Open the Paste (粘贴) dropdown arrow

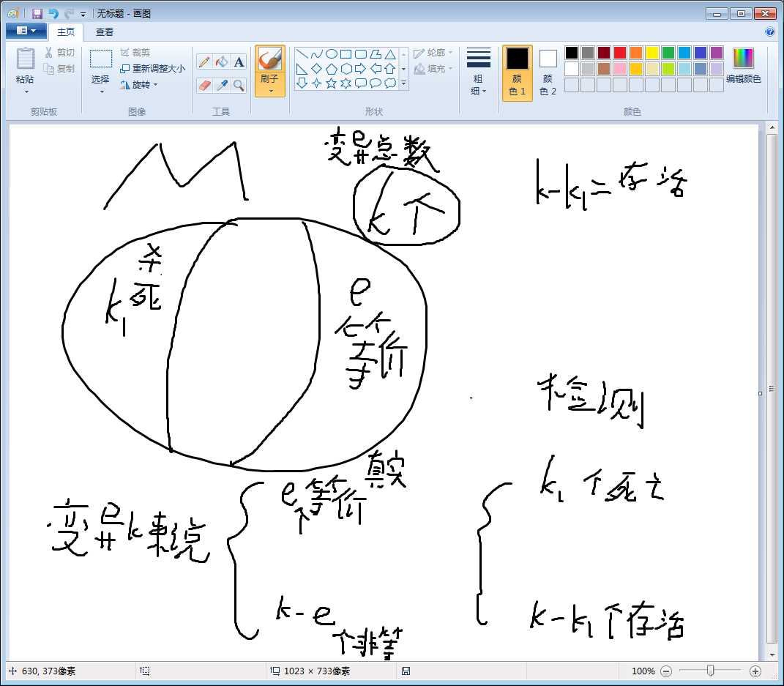[26, 92]
